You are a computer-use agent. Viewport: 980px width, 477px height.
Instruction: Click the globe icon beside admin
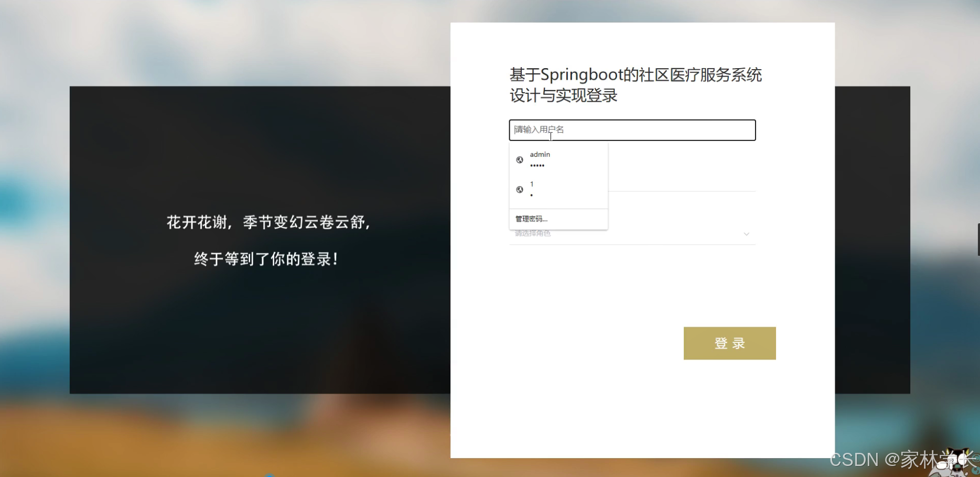pos(520,160)
